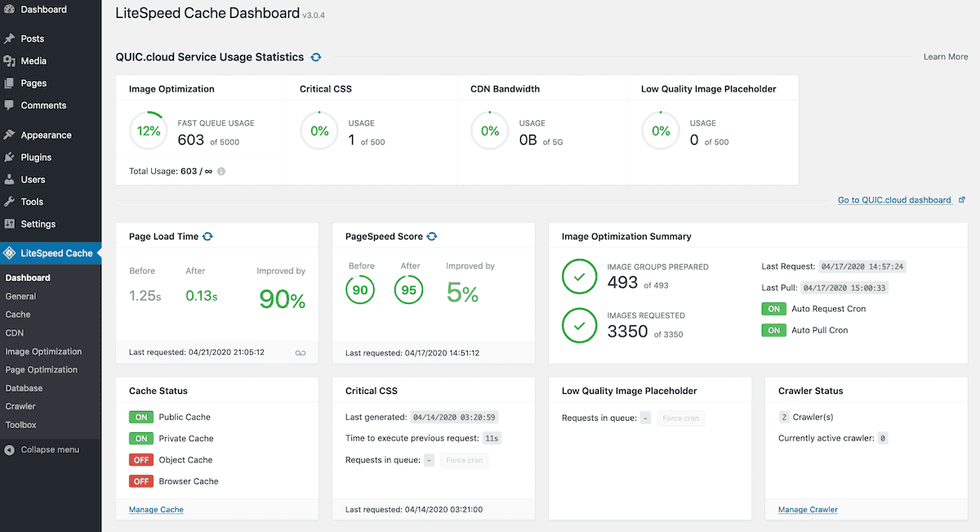Refresh QUIC.cloud Service Usage Statistics
The height and width of the screenshot is (532, 980).
316,57
